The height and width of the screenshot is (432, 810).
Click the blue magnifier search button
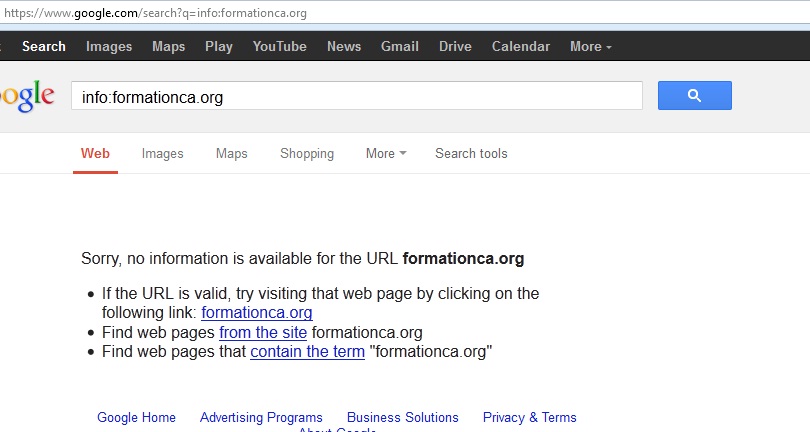click(x=694, y=96)
